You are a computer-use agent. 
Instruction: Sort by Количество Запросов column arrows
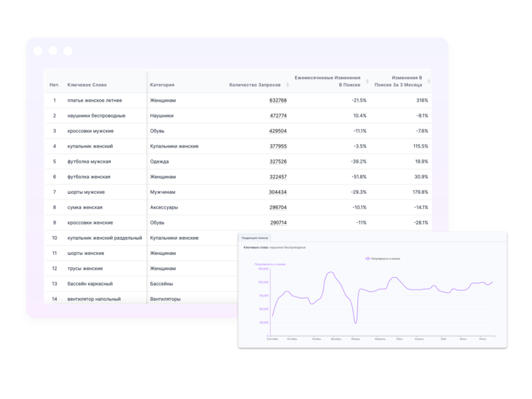pyautogui.click(x=287, y=85)
